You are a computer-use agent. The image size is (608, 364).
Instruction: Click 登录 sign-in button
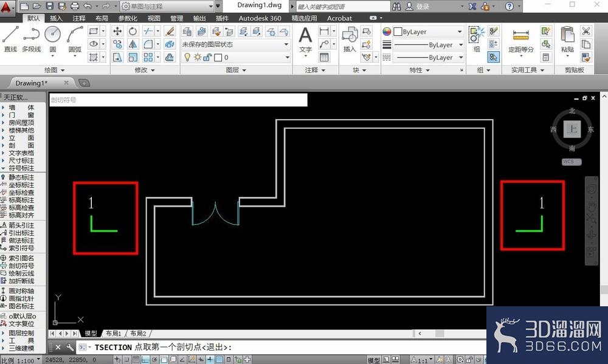tap(418, 6)
